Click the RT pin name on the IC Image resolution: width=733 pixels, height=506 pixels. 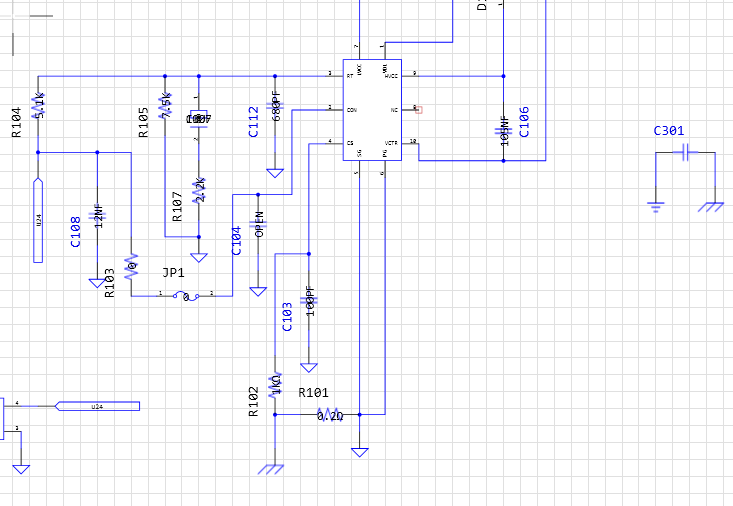click(350, 76)
